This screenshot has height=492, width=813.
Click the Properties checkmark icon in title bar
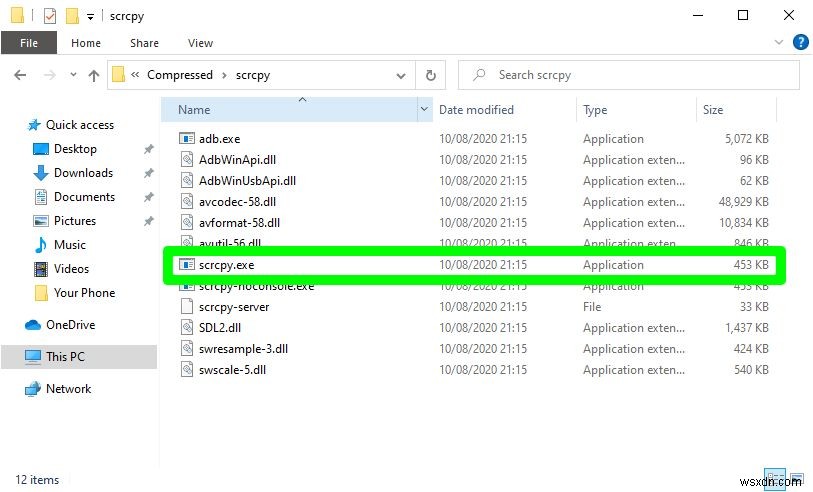click(x=50, y=17)
